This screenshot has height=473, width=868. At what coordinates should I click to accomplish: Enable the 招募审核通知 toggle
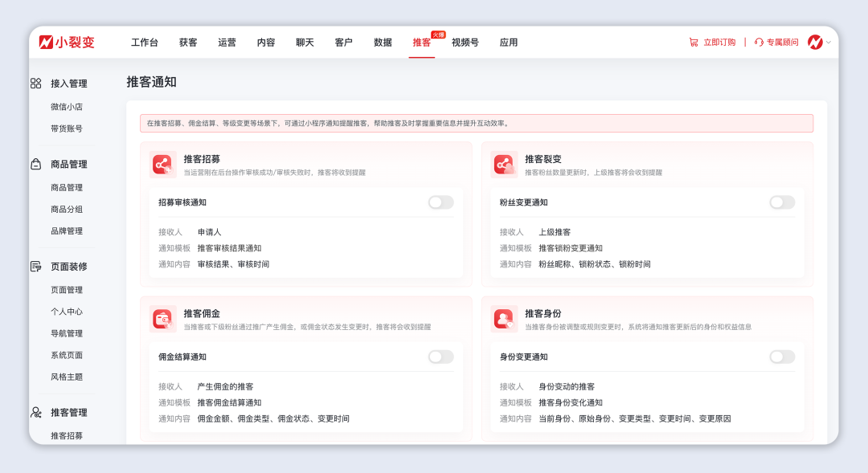point(440,202)
